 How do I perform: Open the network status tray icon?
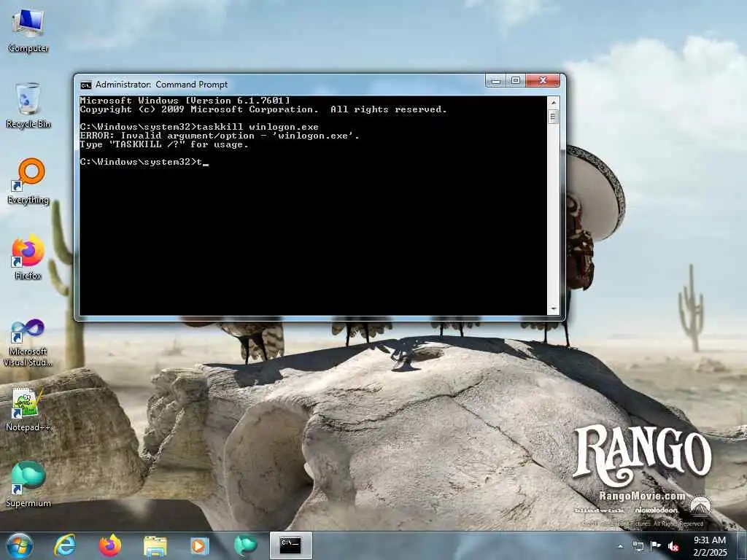pyautogui.click(x=638, y=546)
